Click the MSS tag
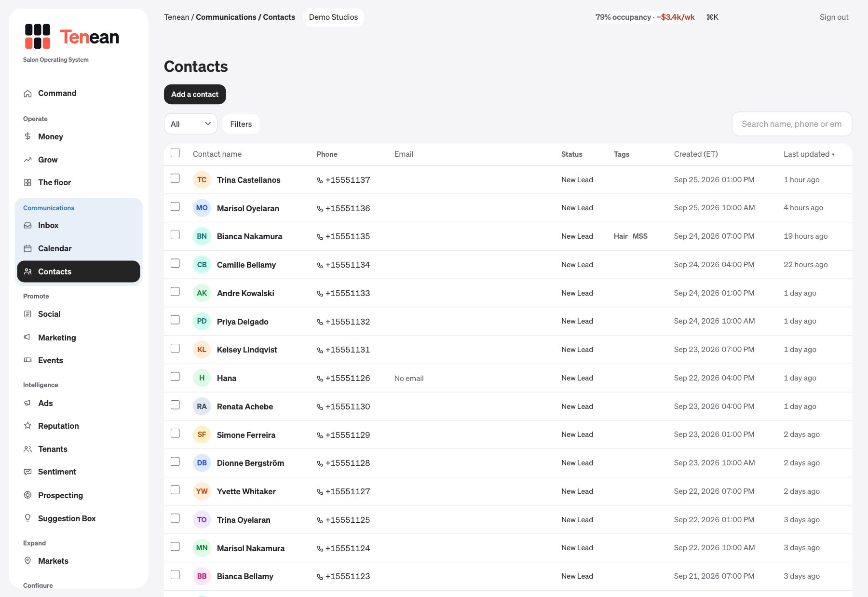This screenshot has width=868, height=597. pyautogui.click(x=640, y=236)
